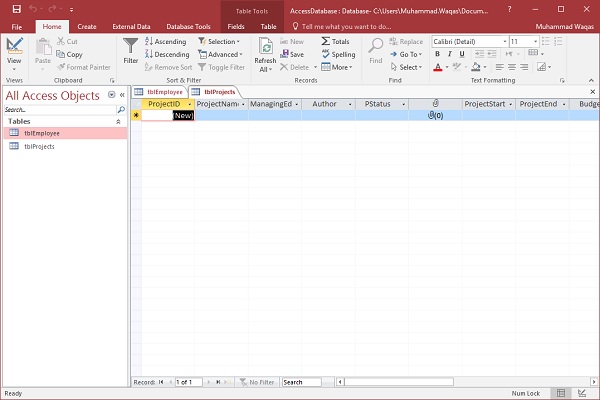Open the View dropdown arrow
Screen dimensions: 600x400
coord(14,67)
